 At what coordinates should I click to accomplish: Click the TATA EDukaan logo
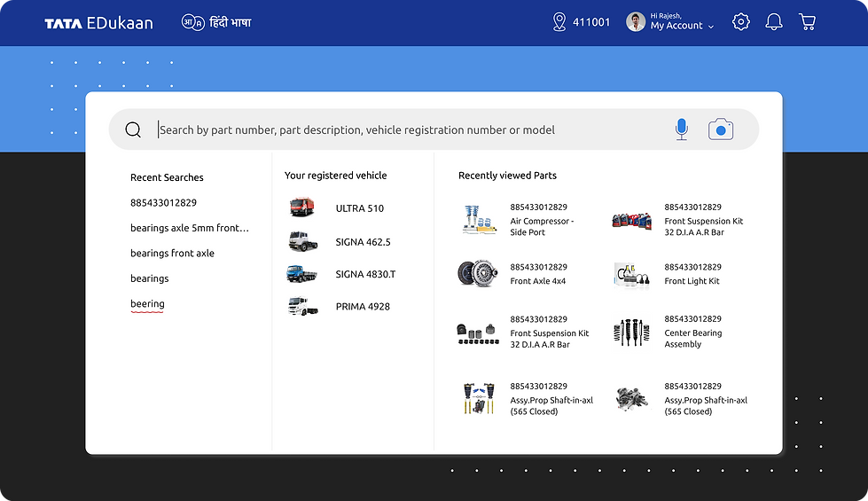click(98, 23)
